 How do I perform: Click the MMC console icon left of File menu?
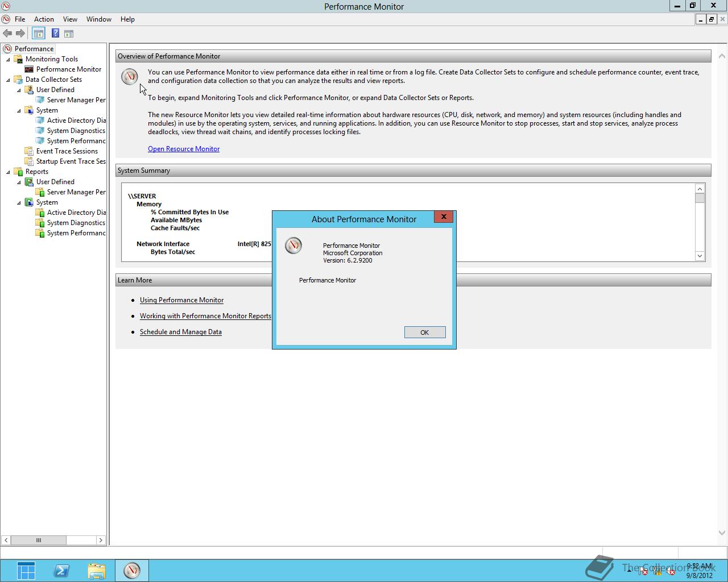(6, 19)
